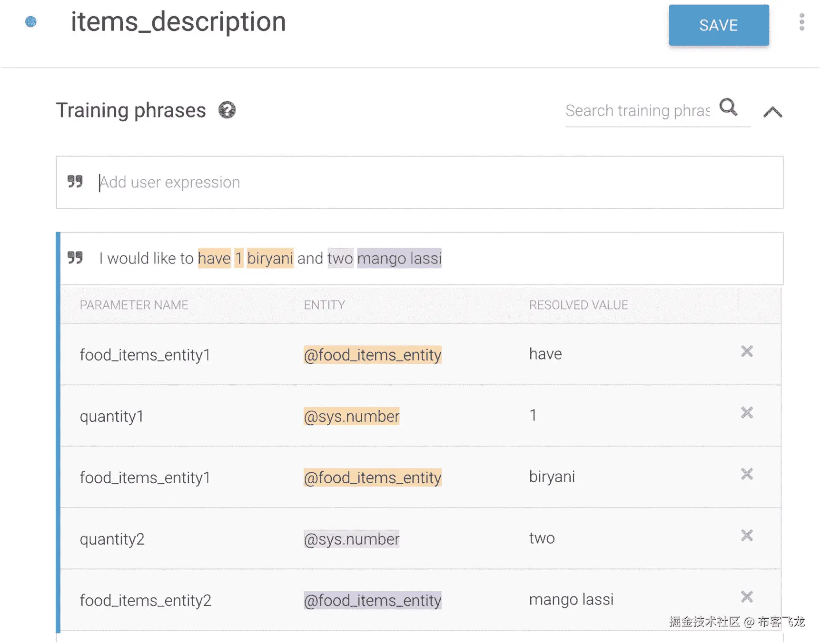This screenshot has width=821, height=644.
Task: Click the magnifying glass search icon
Action: pyautogui.click(x=728, y=107)
